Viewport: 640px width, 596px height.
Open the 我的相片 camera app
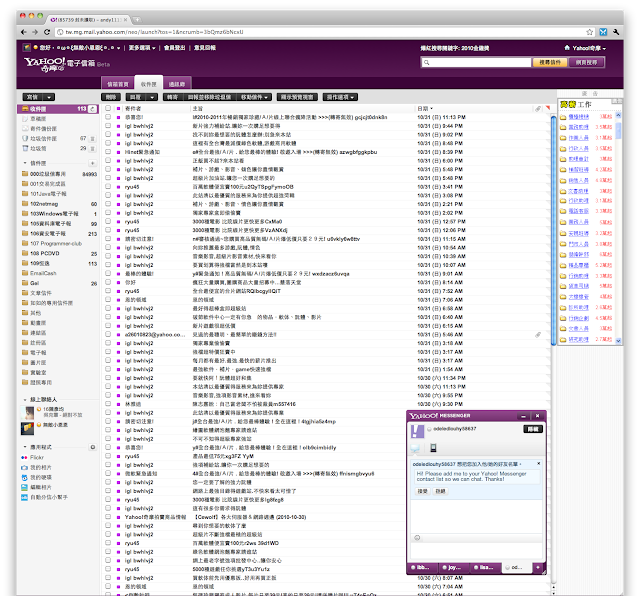tap(36, 467)
